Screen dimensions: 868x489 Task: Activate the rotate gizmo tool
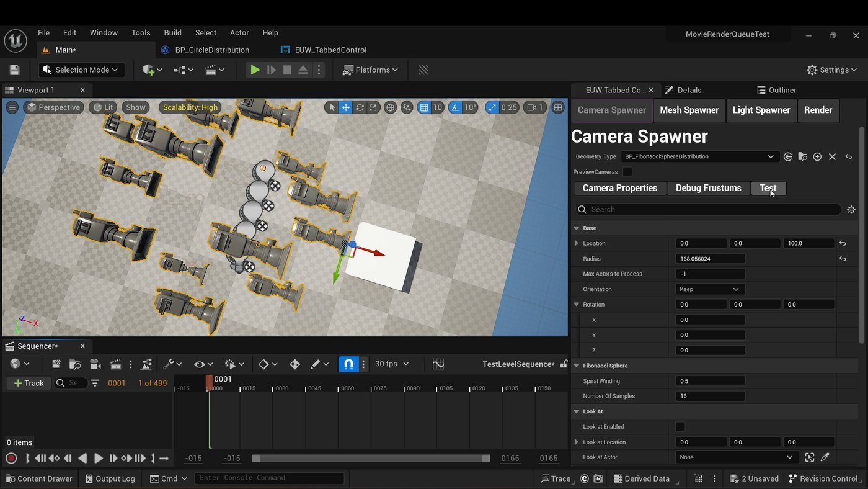coord(360,107)
